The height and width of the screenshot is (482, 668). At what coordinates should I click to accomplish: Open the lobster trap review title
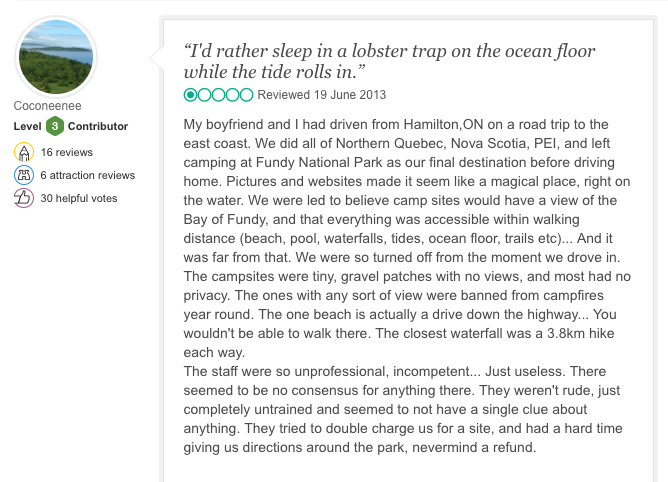point(389,61)
